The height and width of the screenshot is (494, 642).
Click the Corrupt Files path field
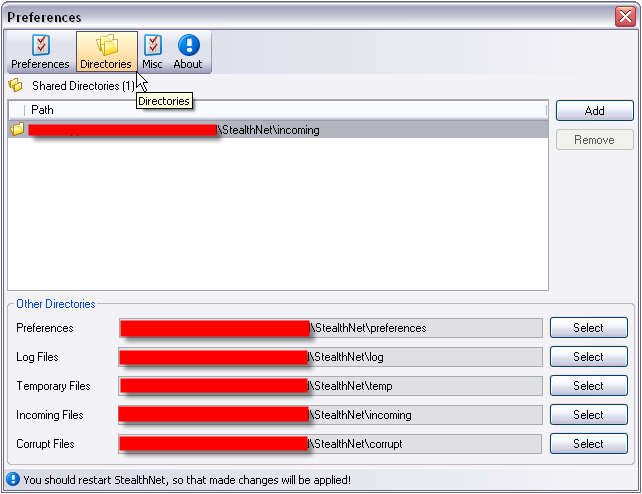331,444
